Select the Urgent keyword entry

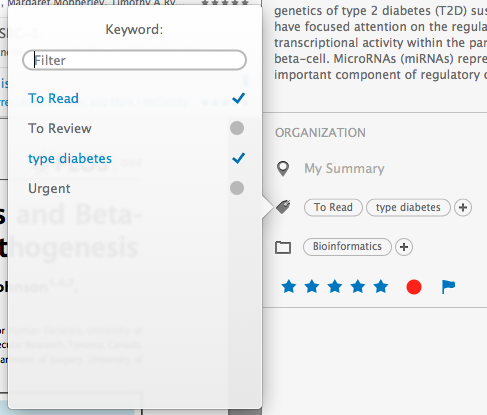pos(49,189)
